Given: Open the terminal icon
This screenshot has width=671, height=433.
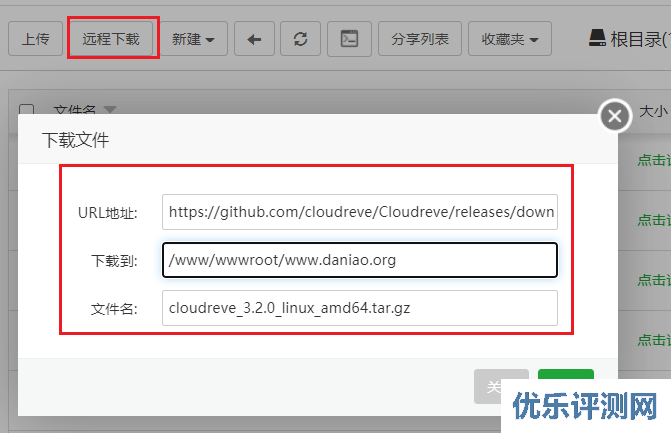Looking at the screenshot, I should tap(349, 39).
